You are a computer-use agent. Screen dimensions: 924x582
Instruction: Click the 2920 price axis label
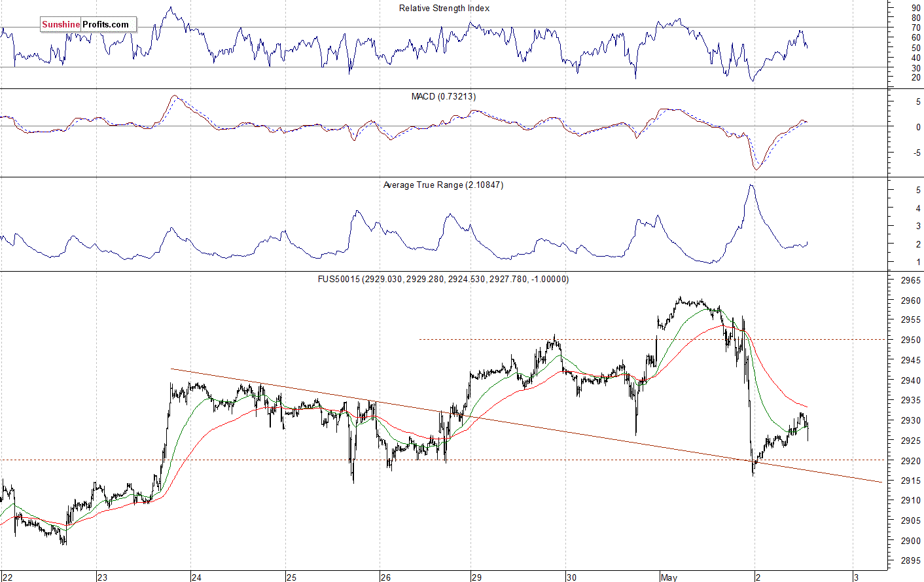(910, 461)
